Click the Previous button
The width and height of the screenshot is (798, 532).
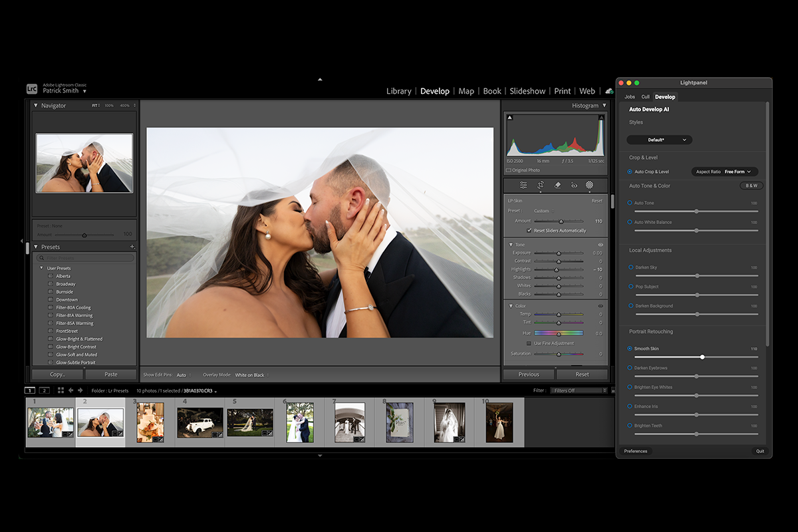tap(529, 374)
